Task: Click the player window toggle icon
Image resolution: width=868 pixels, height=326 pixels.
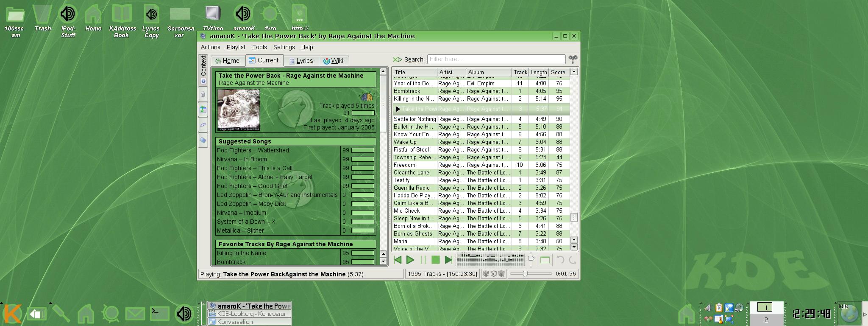Action: pos(545,260)
